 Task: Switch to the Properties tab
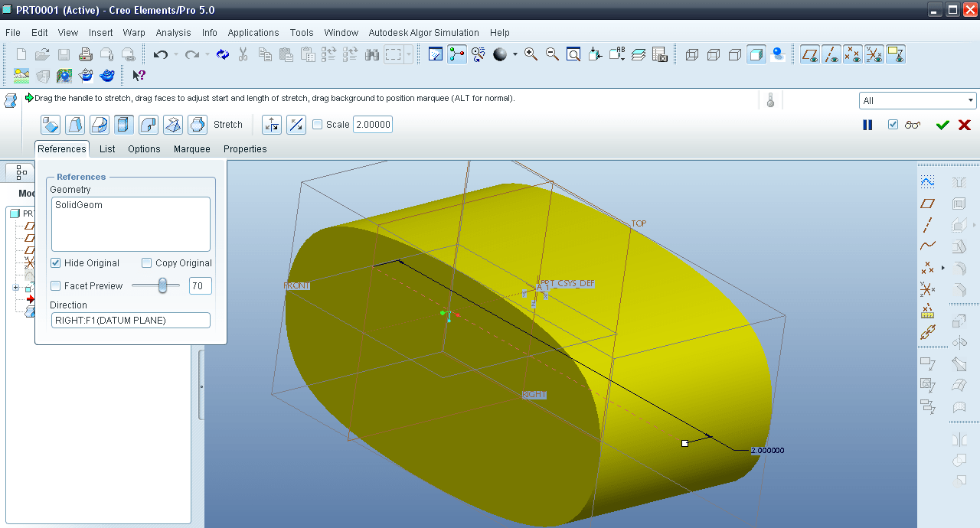click(245, 149)
